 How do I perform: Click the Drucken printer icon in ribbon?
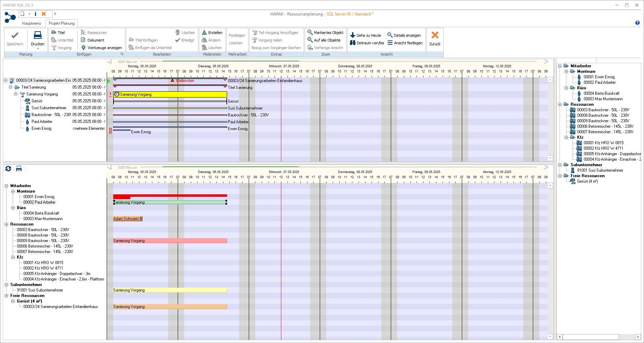point(37,35)
